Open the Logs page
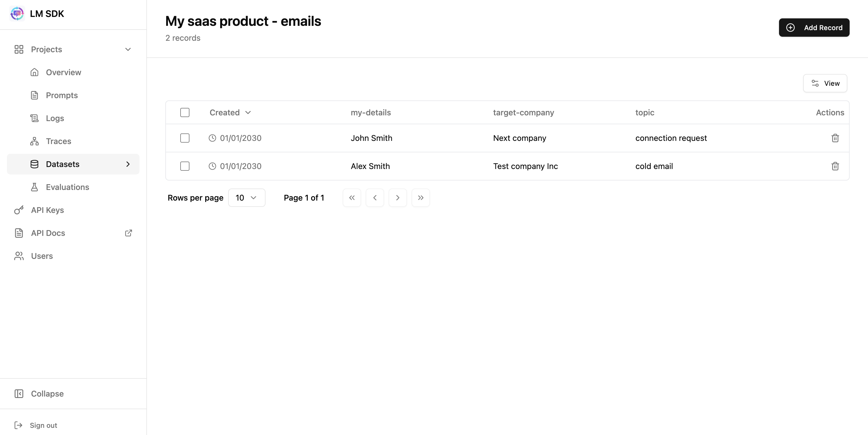 tap(55, 118)
